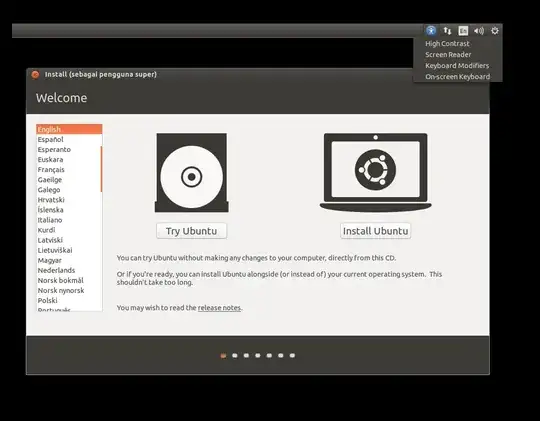Click the Install Ubuntu button

(375, 231)
